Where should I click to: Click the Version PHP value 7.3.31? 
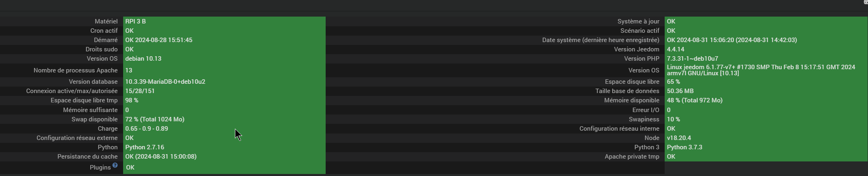coord(693,59)
